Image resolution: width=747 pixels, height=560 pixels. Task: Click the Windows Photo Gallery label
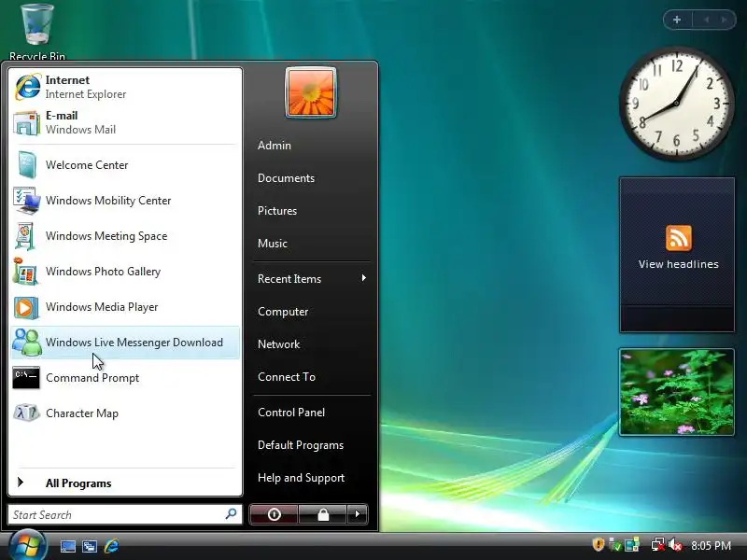103,272
